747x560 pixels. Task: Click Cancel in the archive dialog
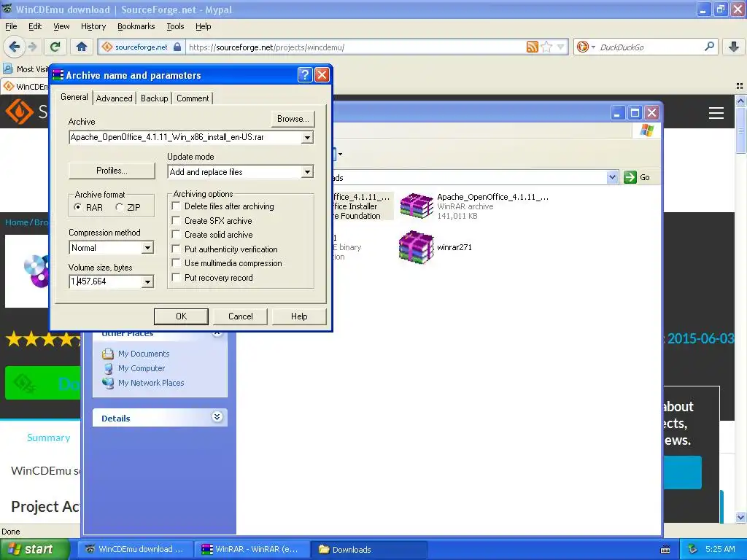(x=241, y=316)
